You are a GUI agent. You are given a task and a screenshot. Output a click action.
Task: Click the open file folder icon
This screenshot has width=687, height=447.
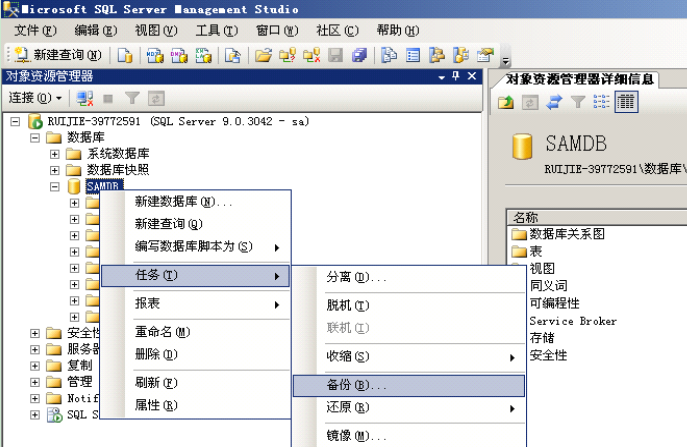coord(263,55)
